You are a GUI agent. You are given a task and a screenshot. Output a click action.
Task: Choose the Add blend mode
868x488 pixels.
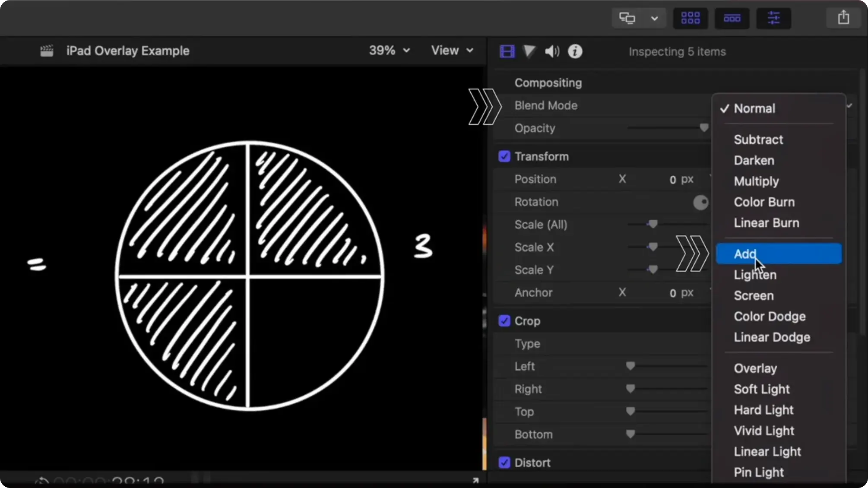tap(779, 254)
